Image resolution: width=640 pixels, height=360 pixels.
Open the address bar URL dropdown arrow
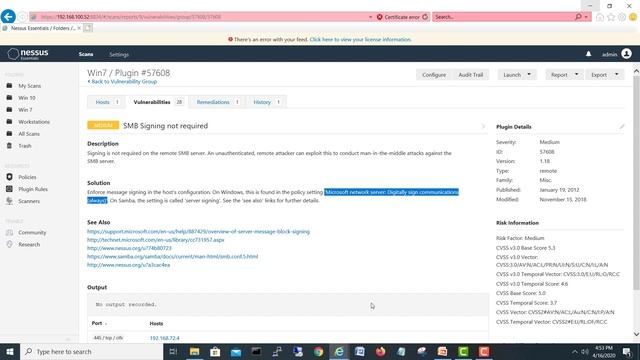[x=370, y=17]
